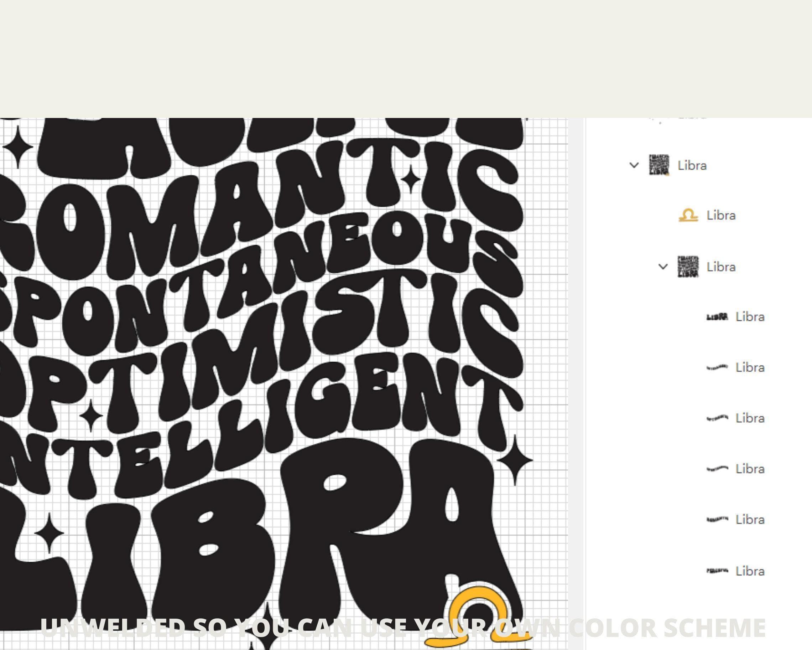
Task: Select the orange Libra symbol layer thumbnail
Action: coord(688,216)
